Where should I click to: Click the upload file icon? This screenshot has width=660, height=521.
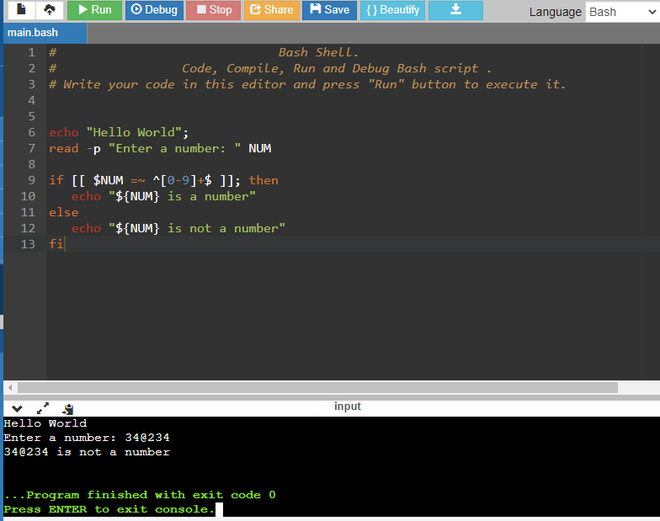(x=50, y=10)
